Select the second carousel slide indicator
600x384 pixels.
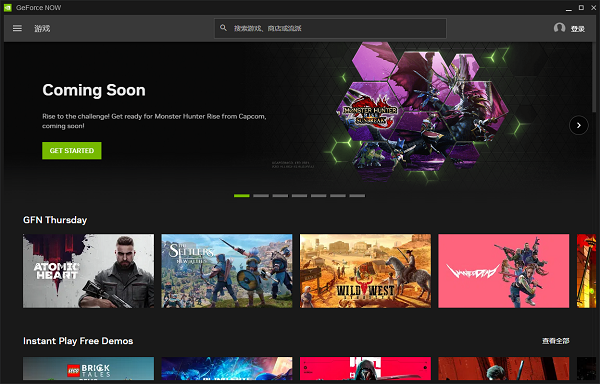pos(261,195)
